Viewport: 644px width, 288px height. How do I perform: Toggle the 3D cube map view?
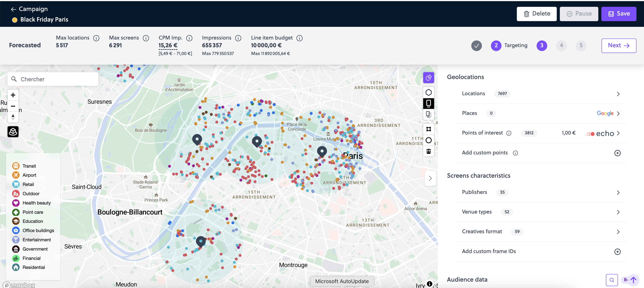(x=13, y=132)
